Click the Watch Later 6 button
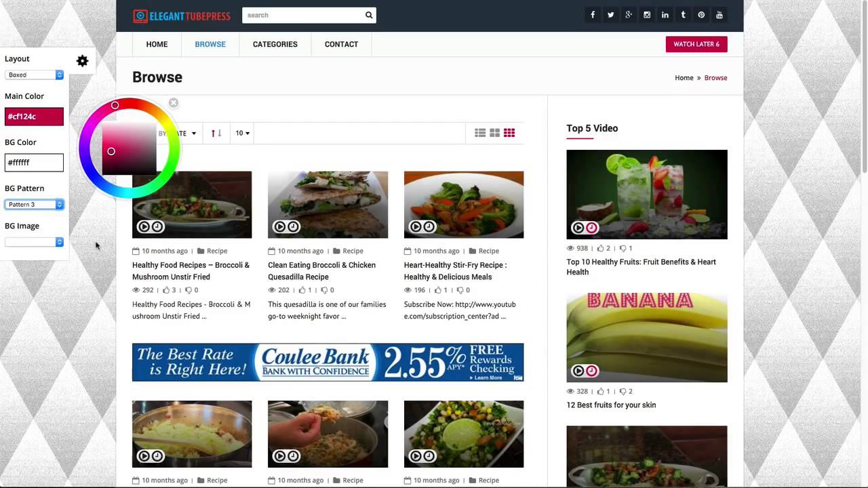 pyautogui.click(x=696, y=44)
